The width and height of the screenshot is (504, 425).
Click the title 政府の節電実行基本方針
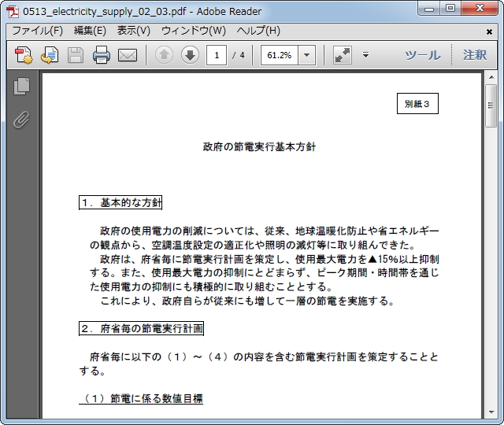click(259, 147)
